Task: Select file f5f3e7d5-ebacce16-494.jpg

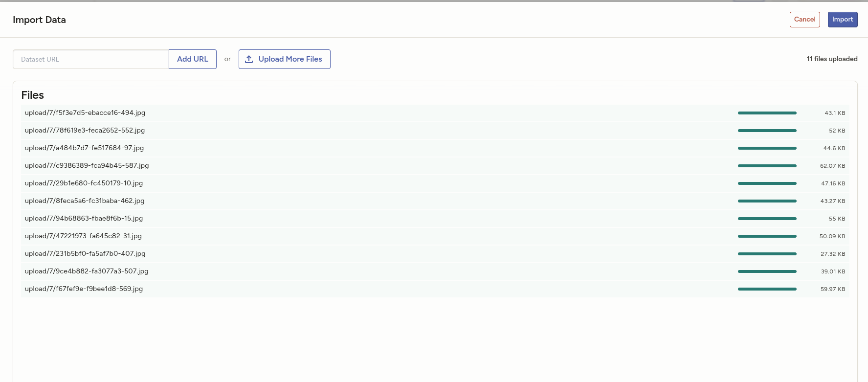Action: tap(85, 113)
